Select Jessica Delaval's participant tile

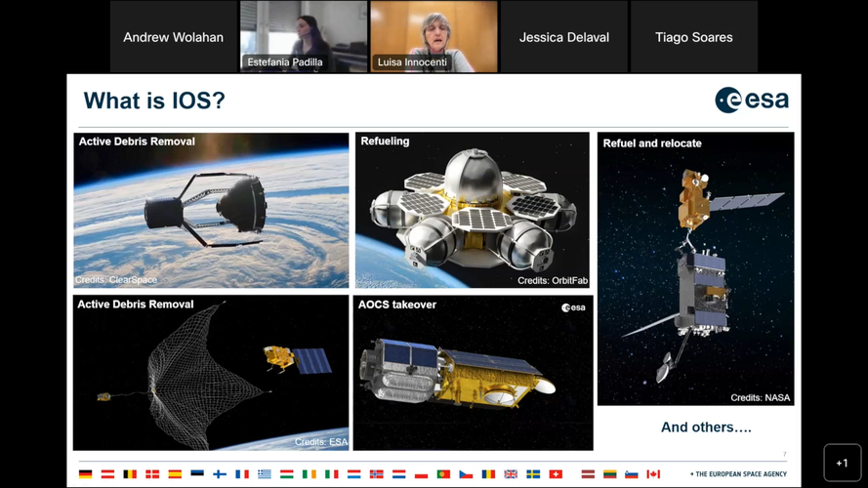[x=563, y=37]
